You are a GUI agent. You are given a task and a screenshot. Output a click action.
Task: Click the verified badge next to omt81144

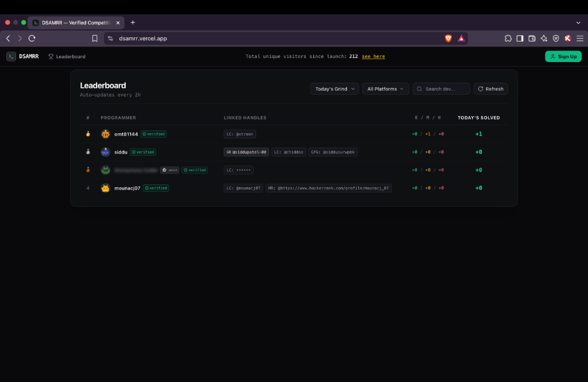154,134
